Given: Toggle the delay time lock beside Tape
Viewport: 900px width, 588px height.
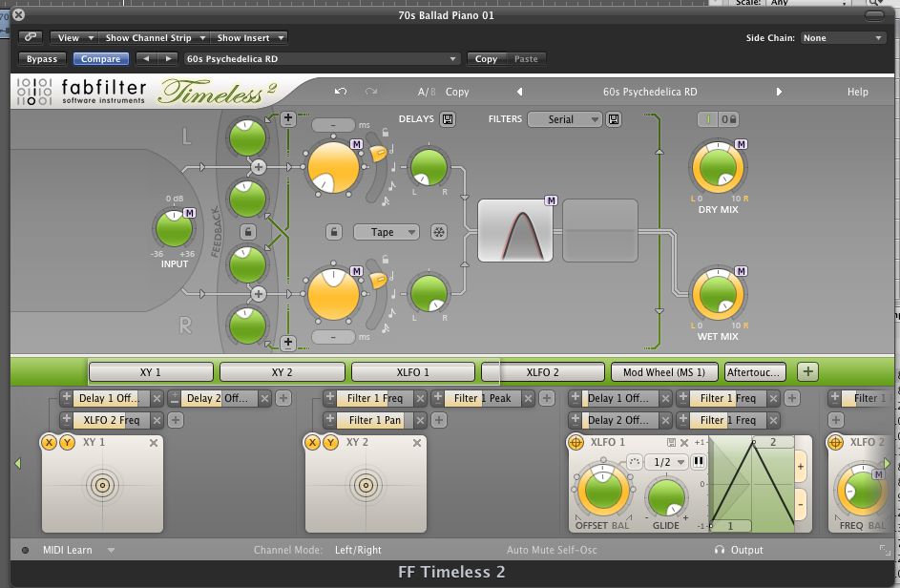Looking at the screenshot, I should 334,232.
